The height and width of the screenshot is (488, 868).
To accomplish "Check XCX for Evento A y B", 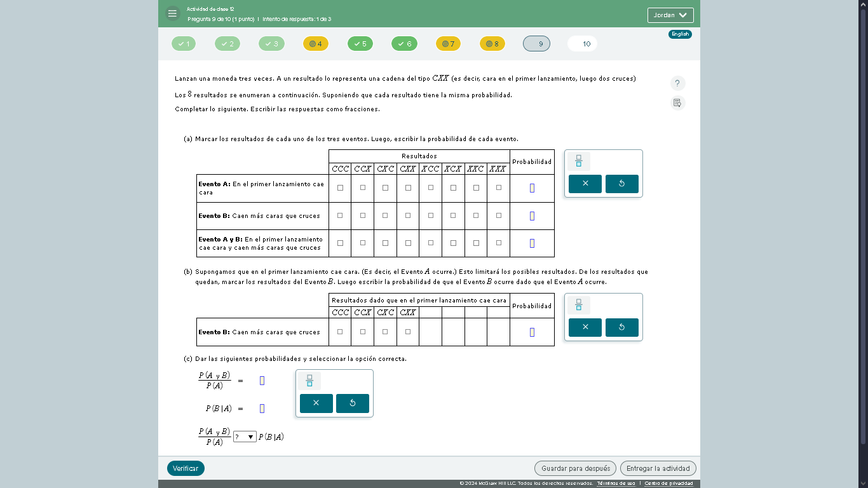I will pos(453,243).
